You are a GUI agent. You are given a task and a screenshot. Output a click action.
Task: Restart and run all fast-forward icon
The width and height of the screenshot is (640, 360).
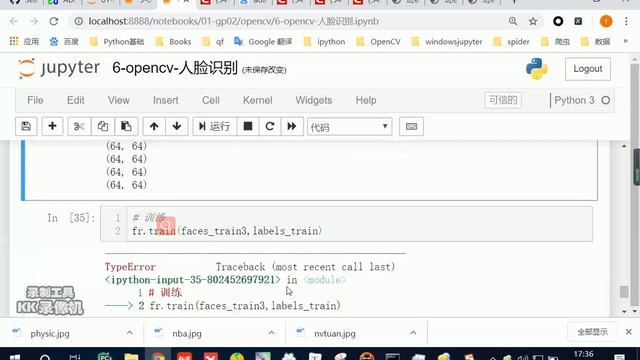(x=291, y=126)
